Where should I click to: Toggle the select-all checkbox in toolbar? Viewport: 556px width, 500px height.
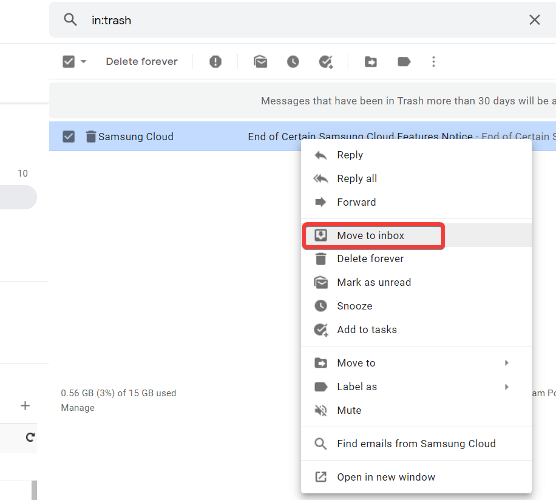pyautogui.click(x=68, y=62)
